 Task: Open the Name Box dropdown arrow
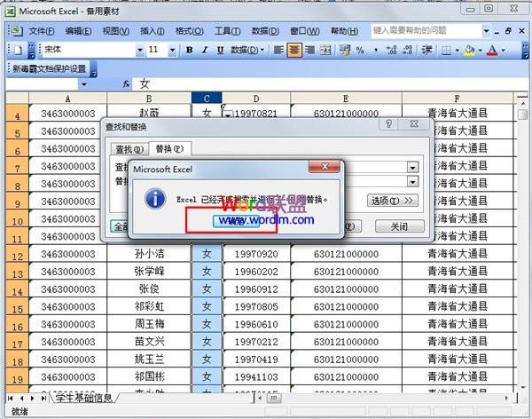(x=84, y=84)
